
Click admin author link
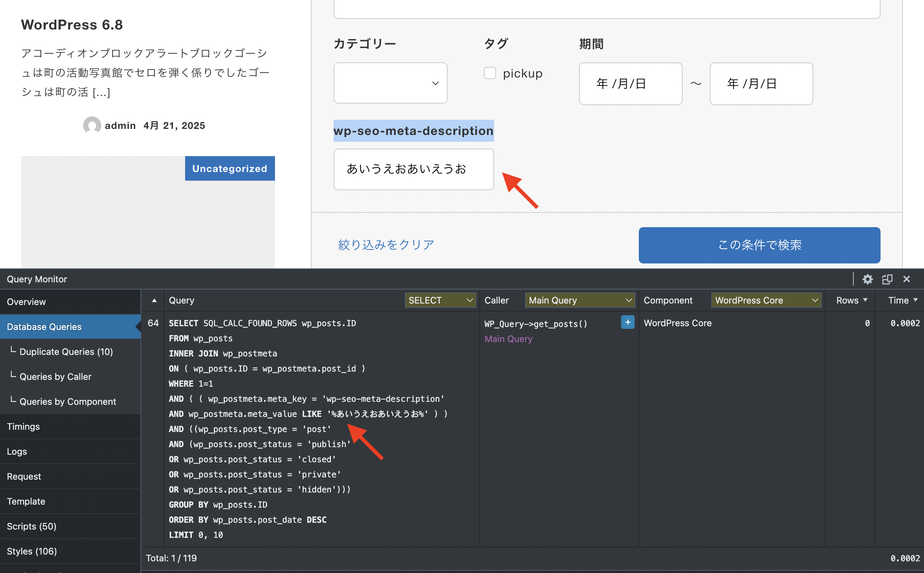(x=120, y=125)
